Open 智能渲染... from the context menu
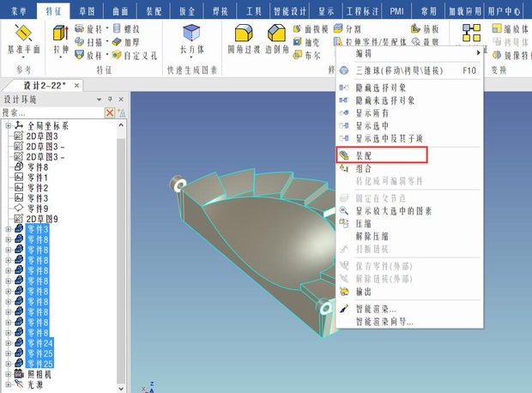 (x=409, y=309)
